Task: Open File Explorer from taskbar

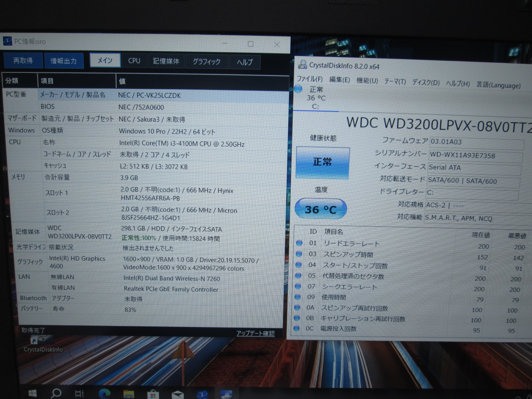Action: (x=129, y=394)
